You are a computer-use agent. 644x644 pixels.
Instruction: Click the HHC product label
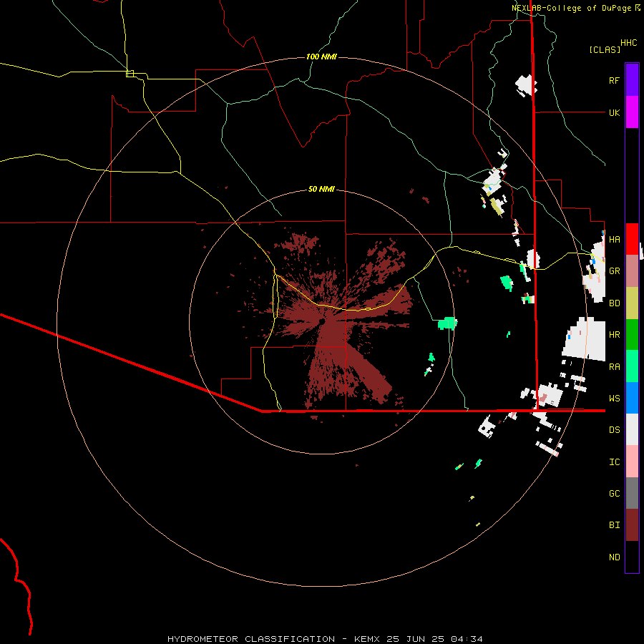[x=628, y=43]
